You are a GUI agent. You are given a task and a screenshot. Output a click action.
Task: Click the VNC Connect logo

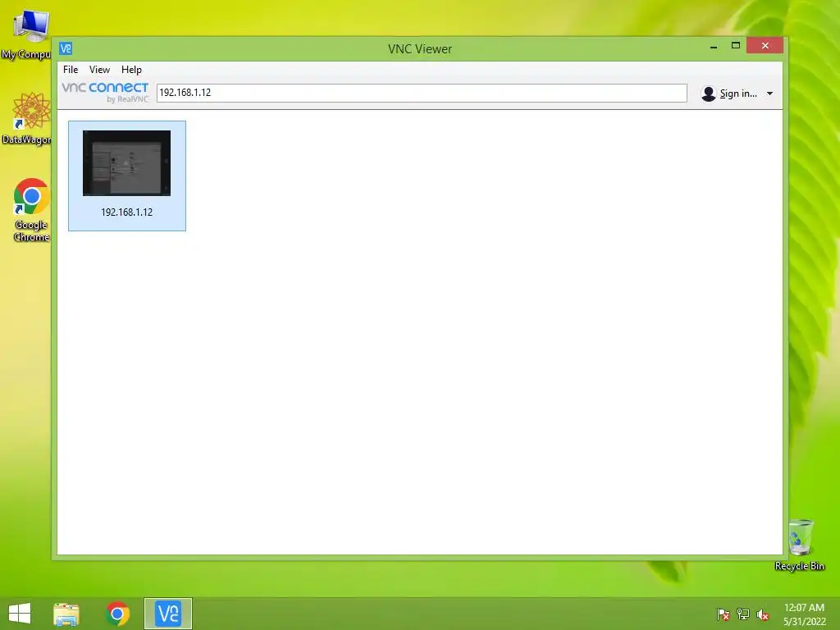click(x=105, y=92)
